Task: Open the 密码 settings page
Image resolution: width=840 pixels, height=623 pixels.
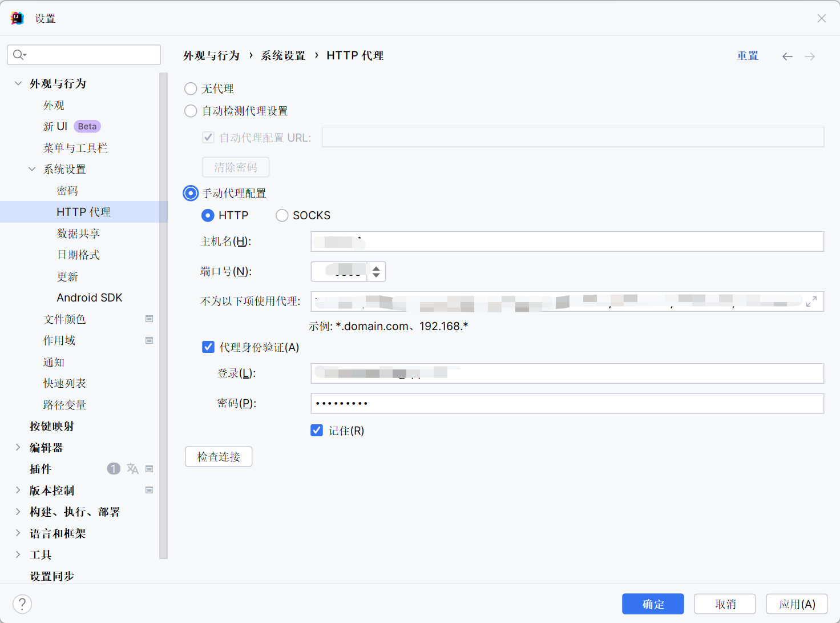Action: (x=67, y=191)
